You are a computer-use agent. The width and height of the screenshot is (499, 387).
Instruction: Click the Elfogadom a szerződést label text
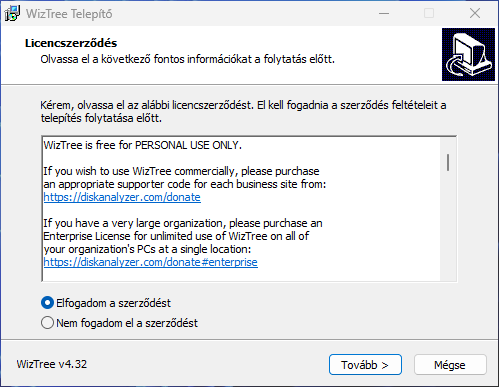(x=113, y=303)
